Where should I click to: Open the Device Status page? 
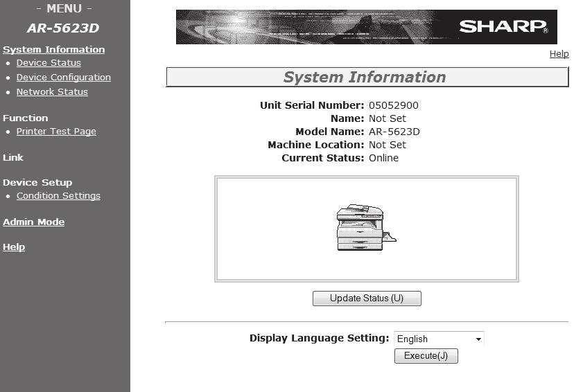[49, 63]
